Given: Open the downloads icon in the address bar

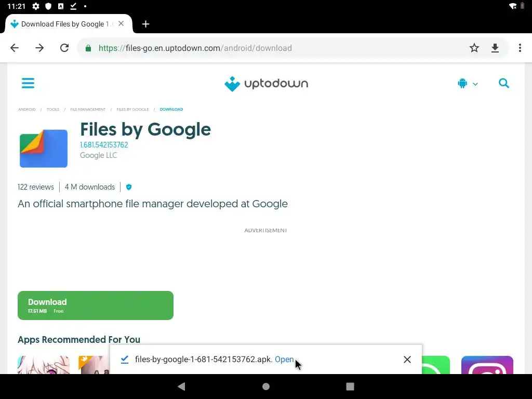Looking at the screenshot, I should [495, 48].
